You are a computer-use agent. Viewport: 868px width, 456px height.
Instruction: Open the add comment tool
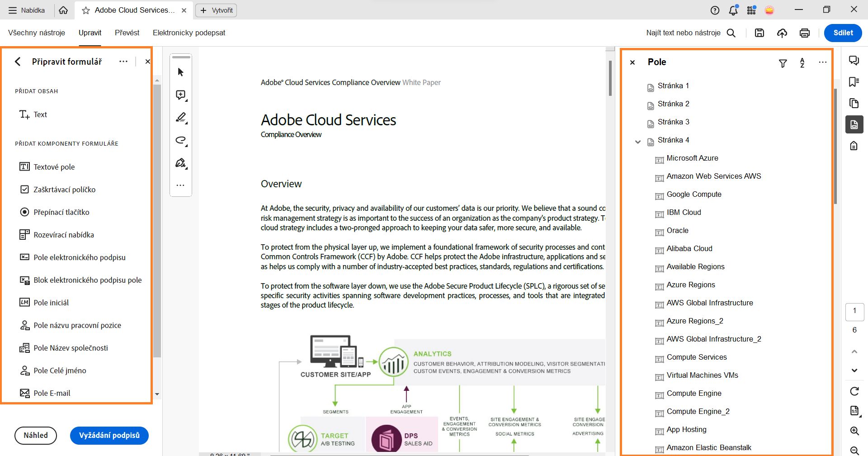click(181, 95)
